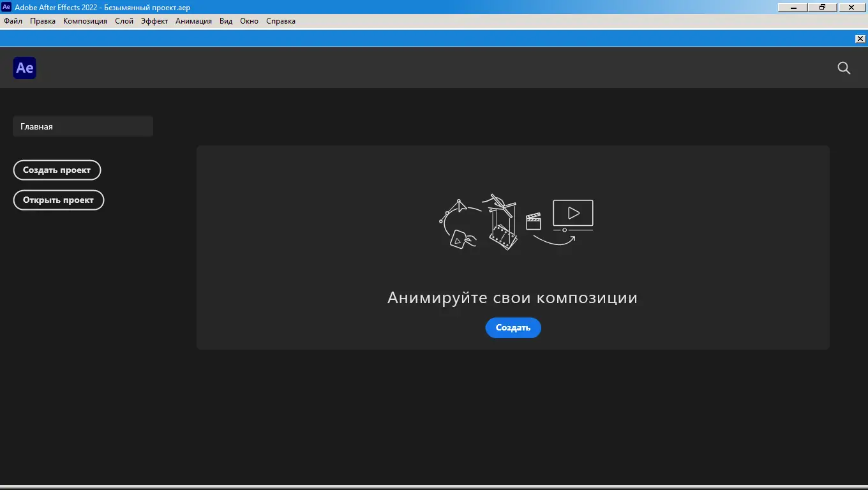Click the Создать проект button
This screenshot has height=490, width=868.
[x=57, y=170]
